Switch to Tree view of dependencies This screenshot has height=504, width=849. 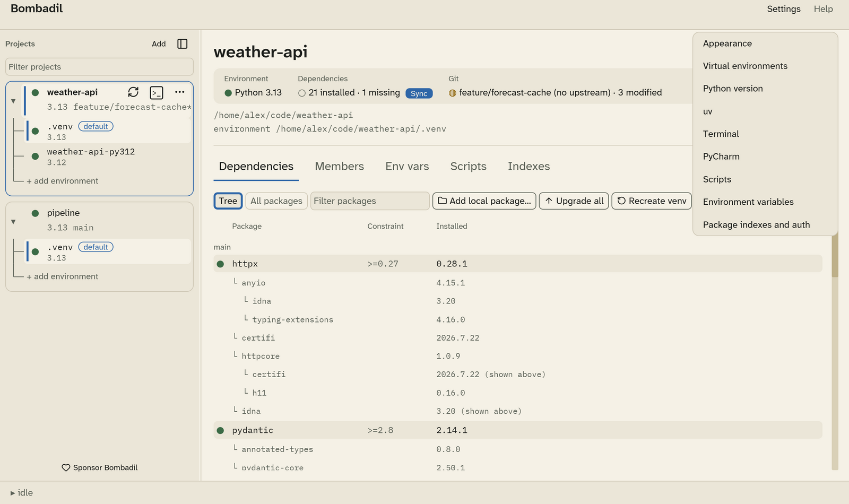pos(228,201)
